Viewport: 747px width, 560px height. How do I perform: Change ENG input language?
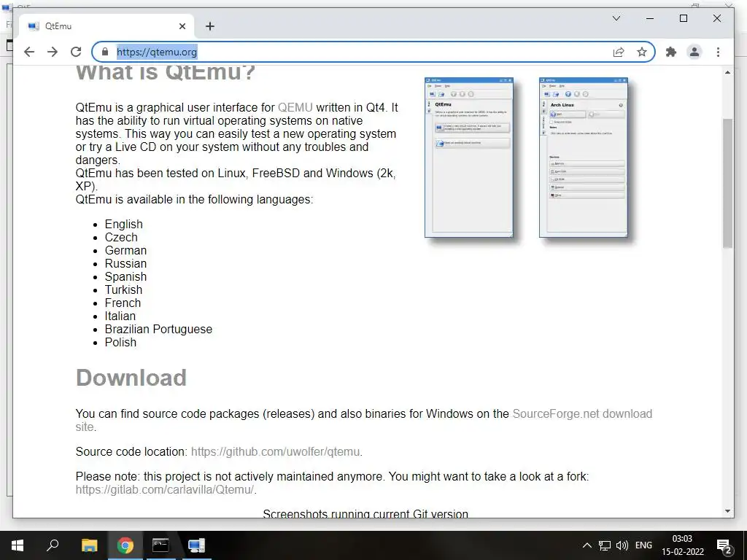click(x=643, y=545)
